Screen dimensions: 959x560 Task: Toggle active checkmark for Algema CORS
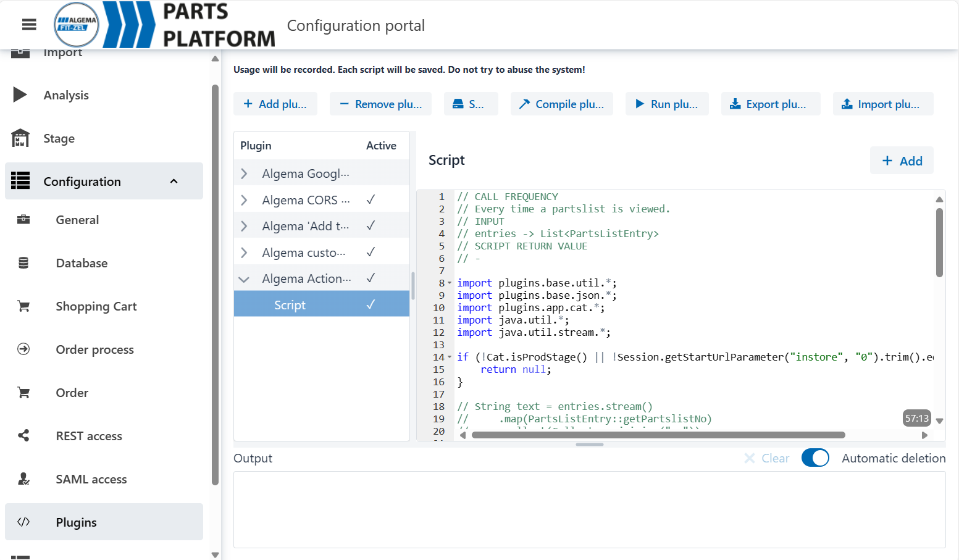click(x=371, y=199)
